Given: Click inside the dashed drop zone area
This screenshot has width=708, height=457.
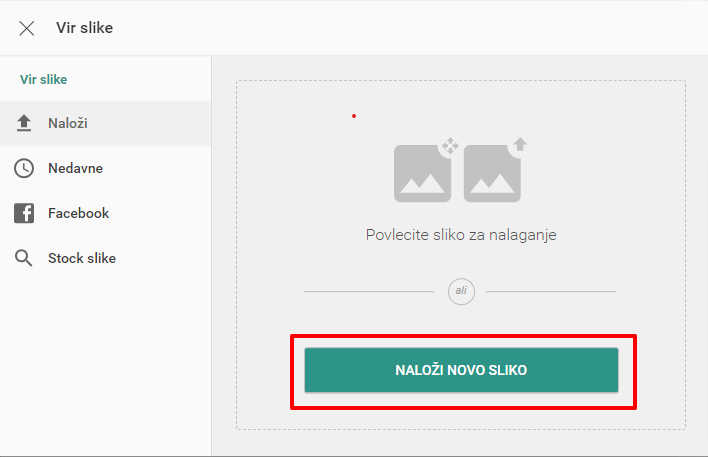Looking at the screenshot, I should tap(461, 255).
